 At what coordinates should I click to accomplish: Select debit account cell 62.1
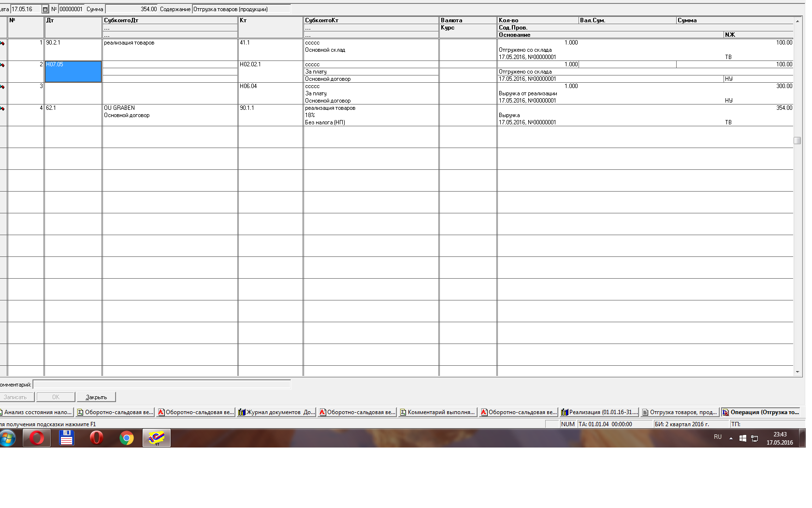pos(73,115)
